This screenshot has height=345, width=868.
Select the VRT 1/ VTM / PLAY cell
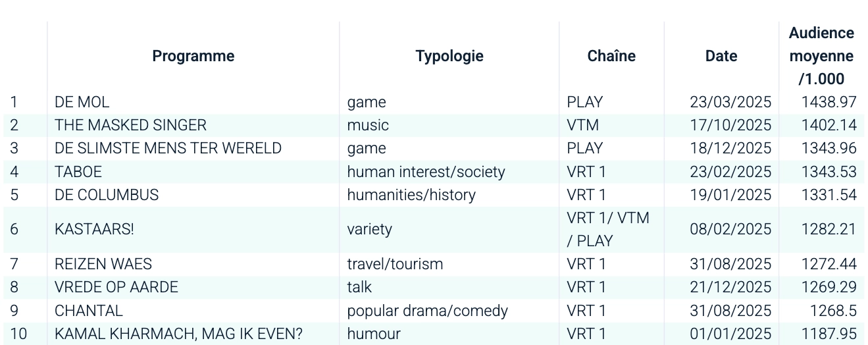pos(608,229)
